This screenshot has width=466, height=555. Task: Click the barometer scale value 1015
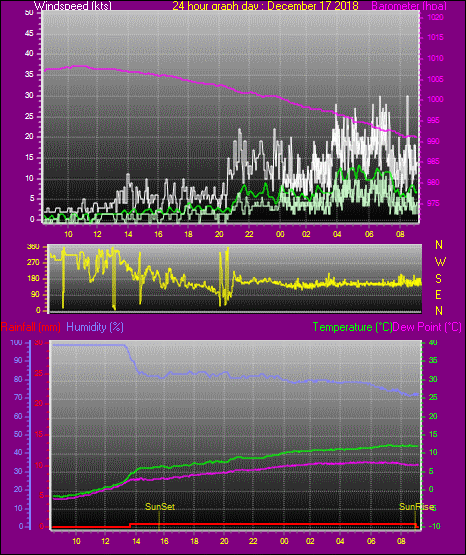pos(436,38)
